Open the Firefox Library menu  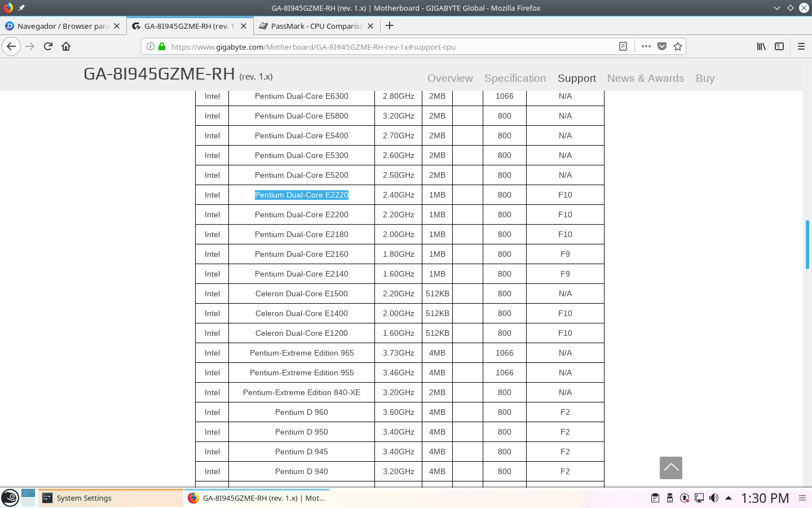pos(761,46)
